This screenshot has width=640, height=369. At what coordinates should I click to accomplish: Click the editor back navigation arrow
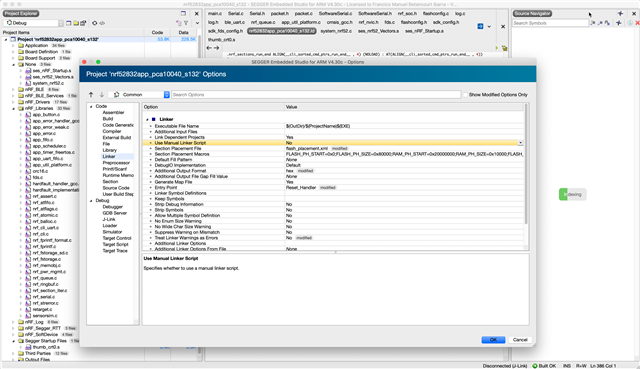coord(209,48)
